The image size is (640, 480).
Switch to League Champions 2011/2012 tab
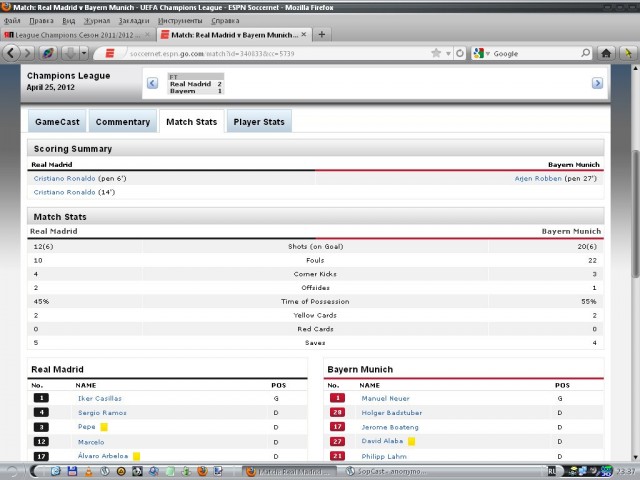tap(78, 35)
